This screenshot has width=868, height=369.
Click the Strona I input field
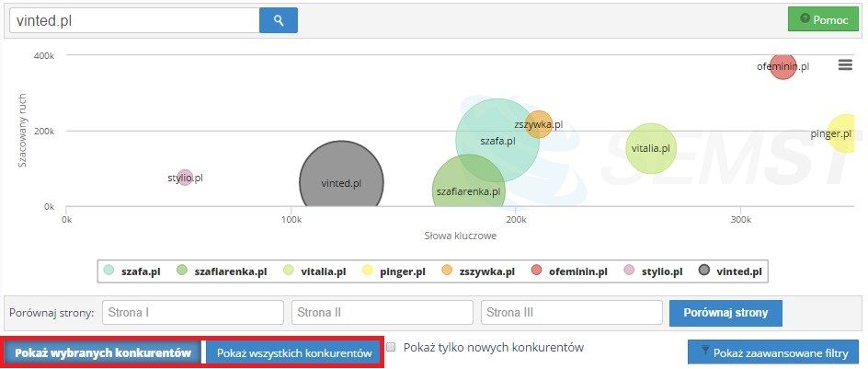(193, 313)
